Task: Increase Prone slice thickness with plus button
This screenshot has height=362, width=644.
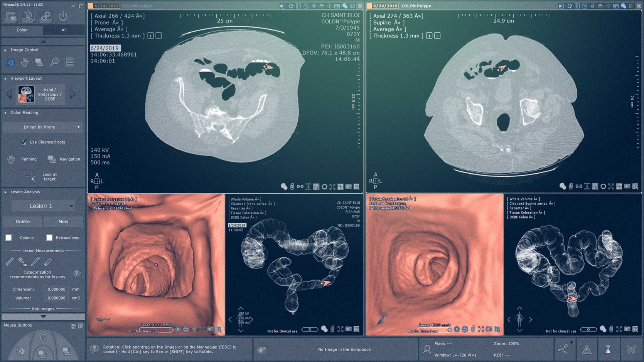Action: pyautogui.click(x=150, y=36)
